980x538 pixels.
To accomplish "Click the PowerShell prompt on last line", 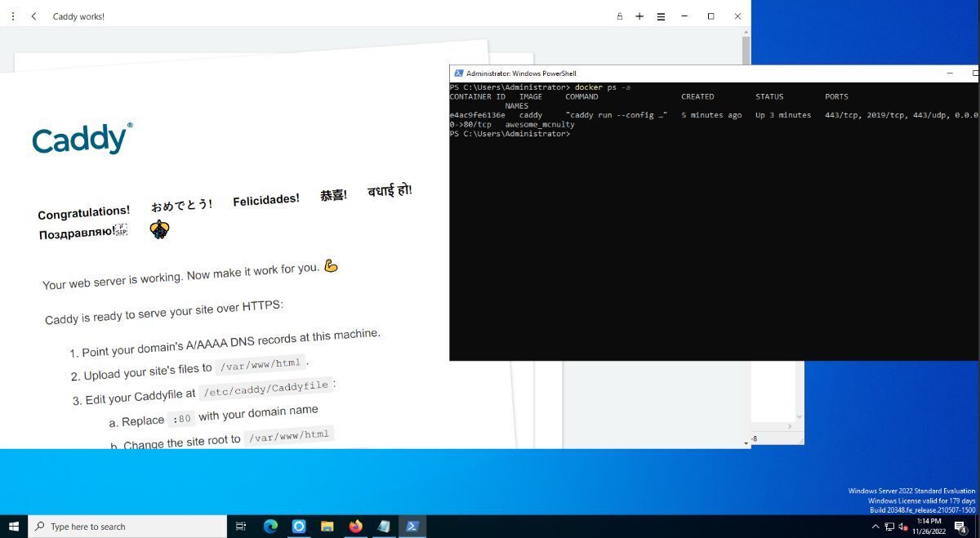I will [x=510, y=134].
